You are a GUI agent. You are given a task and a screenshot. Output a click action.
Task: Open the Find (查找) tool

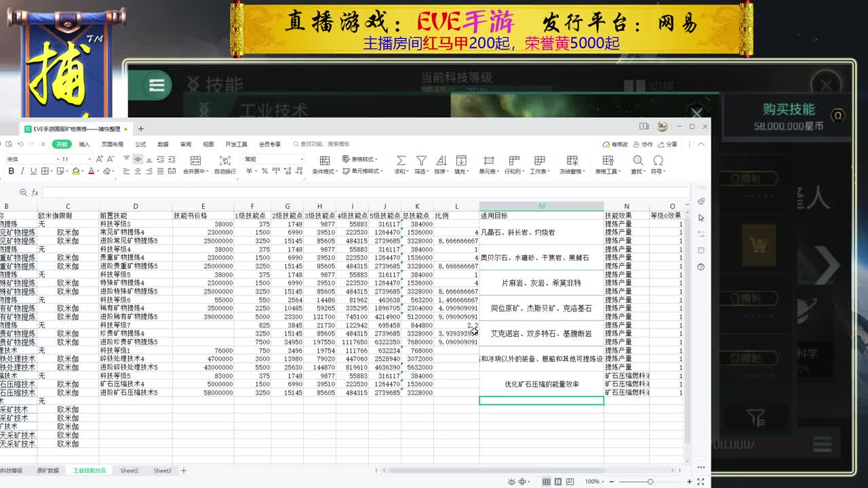click(x=638, y=163)
